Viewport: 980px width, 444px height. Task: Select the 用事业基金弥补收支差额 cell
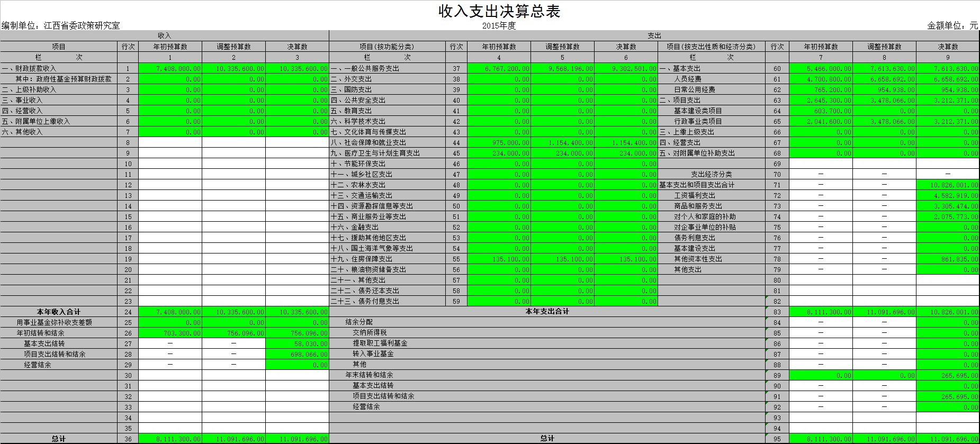(59, 322)
